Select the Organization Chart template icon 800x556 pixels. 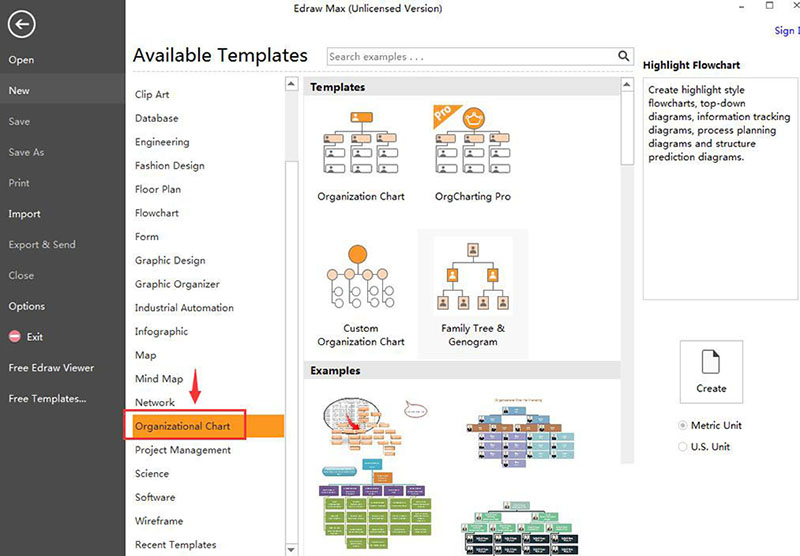click(361, 143)
